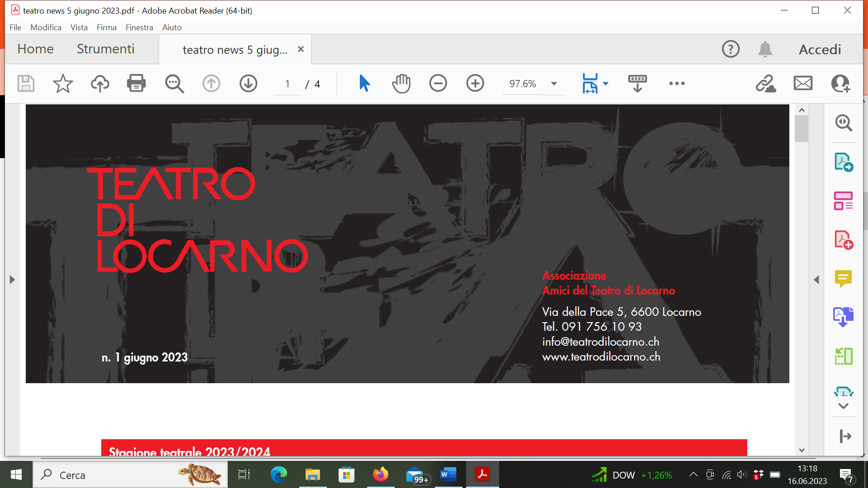The height and width of the screenshot is (488, 868).
Task: Click the info@teatrodilocarno.ch email address
Action: pos(601,342)
